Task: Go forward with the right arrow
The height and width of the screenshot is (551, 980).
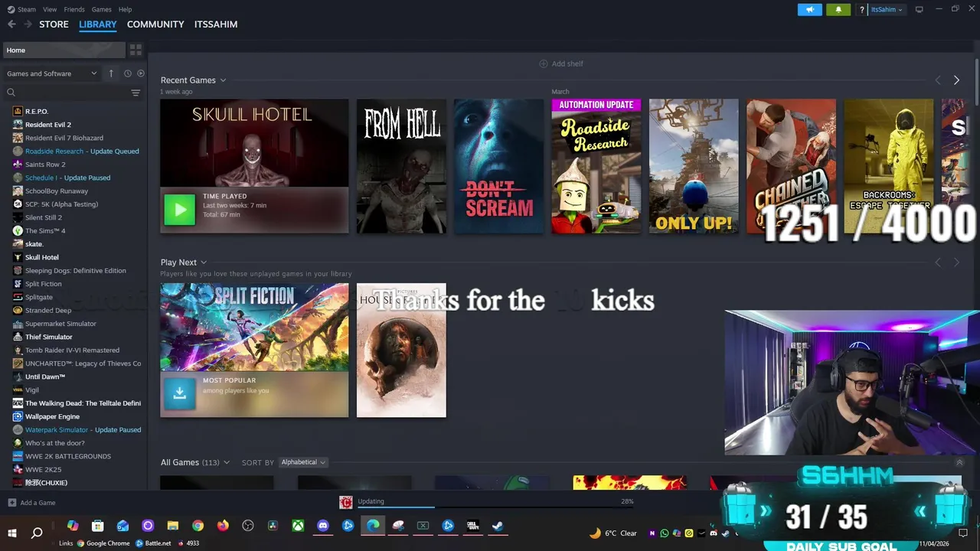Action: click(28, 24)
